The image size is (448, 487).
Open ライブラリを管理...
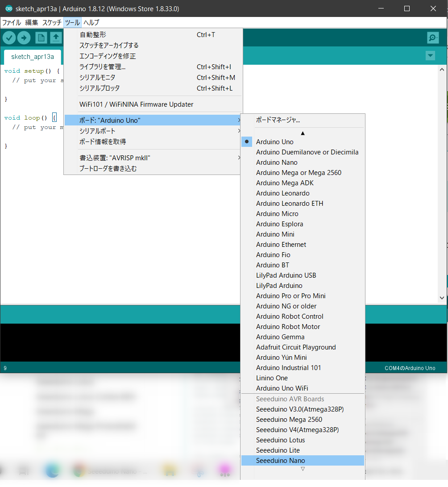(x=153, y=67)
